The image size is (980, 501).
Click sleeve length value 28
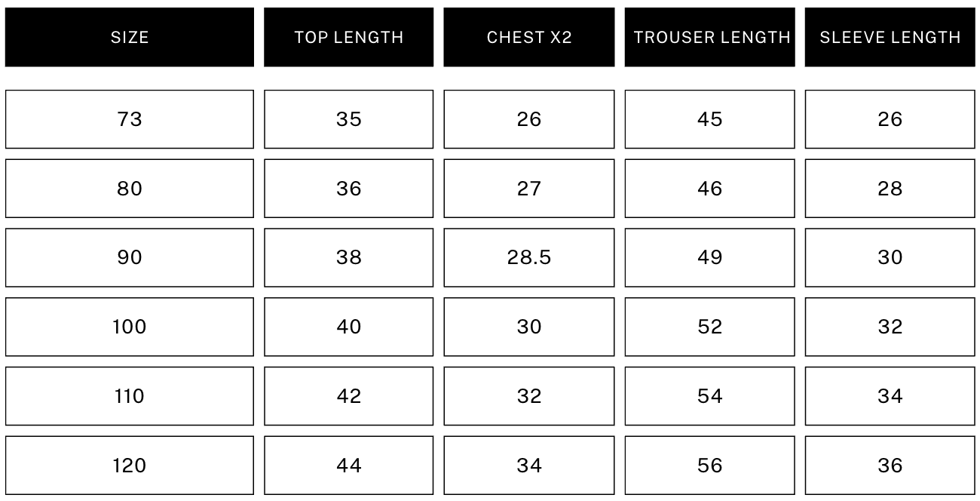coord(890,189)
